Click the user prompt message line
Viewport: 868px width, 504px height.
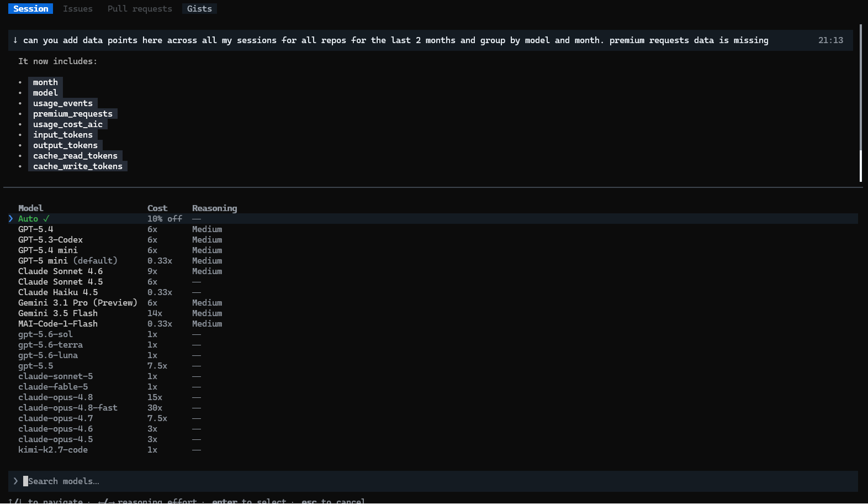tap(431, 40)
